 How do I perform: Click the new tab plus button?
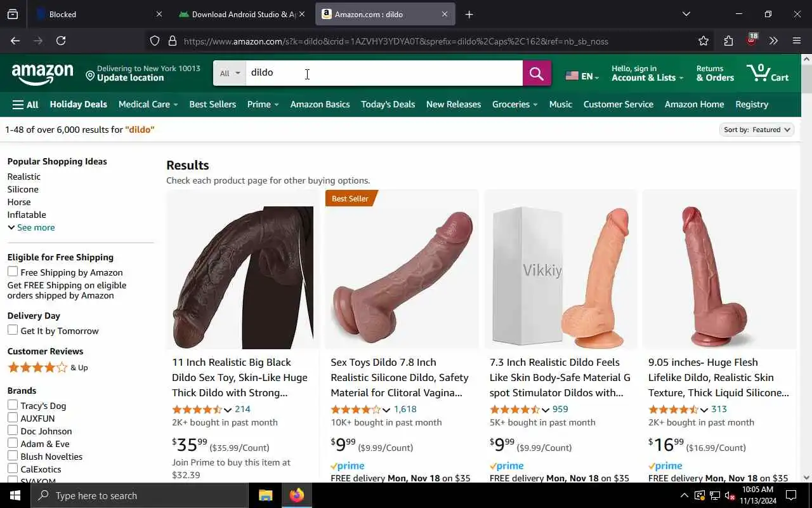click(x=469, y=14)
